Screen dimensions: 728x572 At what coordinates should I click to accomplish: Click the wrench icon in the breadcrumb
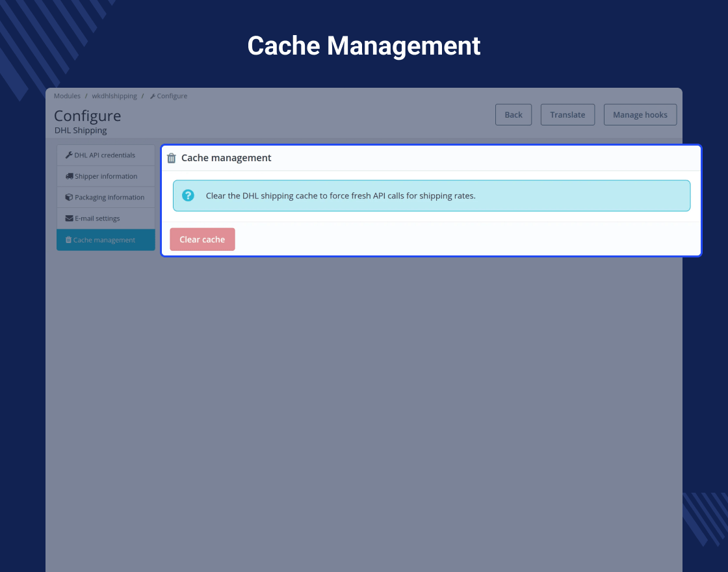[153, 97]
